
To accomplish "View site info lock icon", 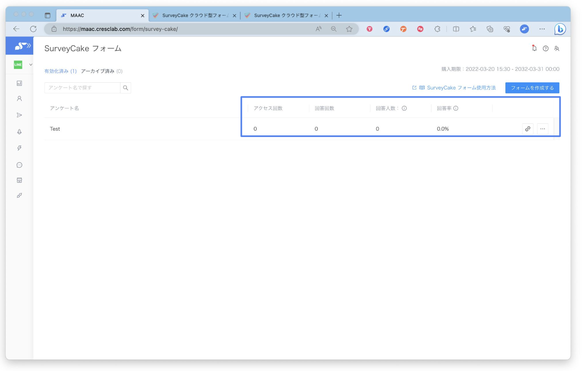I will [x=54, y=29].
